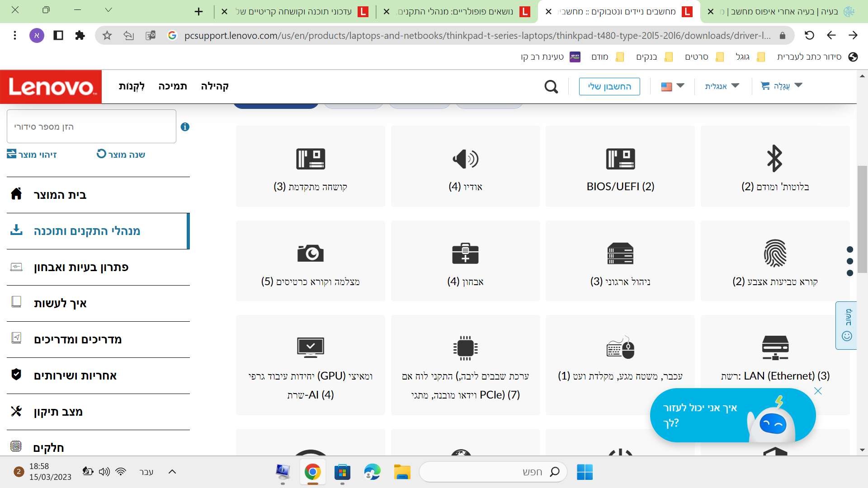Open the banks (בנקים) bookmark folder
The image size is (868, 488).
point(654,56)
